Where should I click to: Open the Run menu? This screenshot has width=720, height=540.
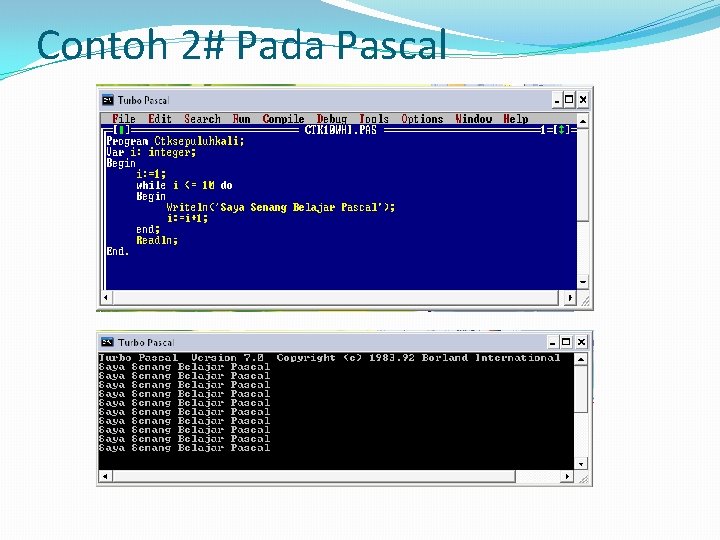(242, 119)
